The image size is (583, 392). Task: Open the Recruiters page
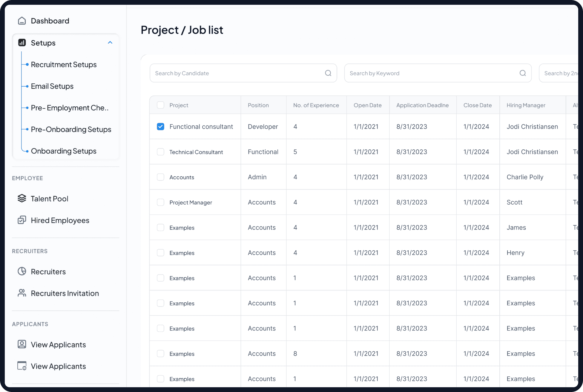[x=48, y=271]
